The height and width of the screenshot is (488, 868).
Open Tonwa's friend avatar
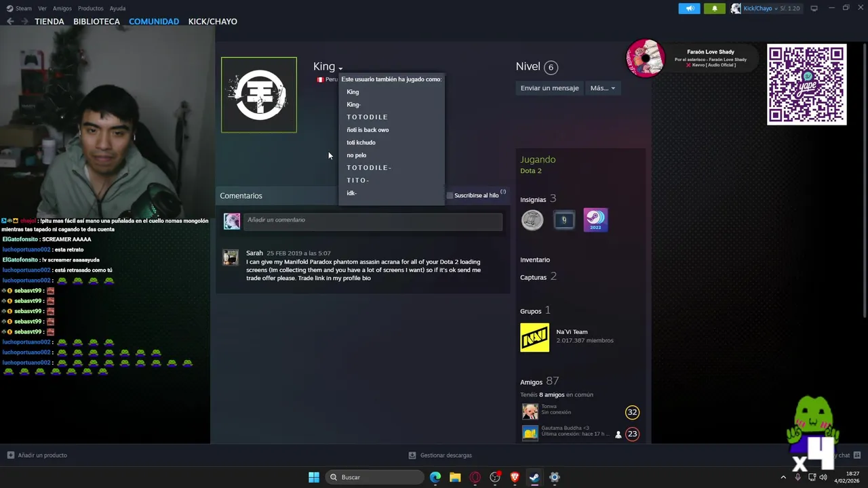point(530,411)
